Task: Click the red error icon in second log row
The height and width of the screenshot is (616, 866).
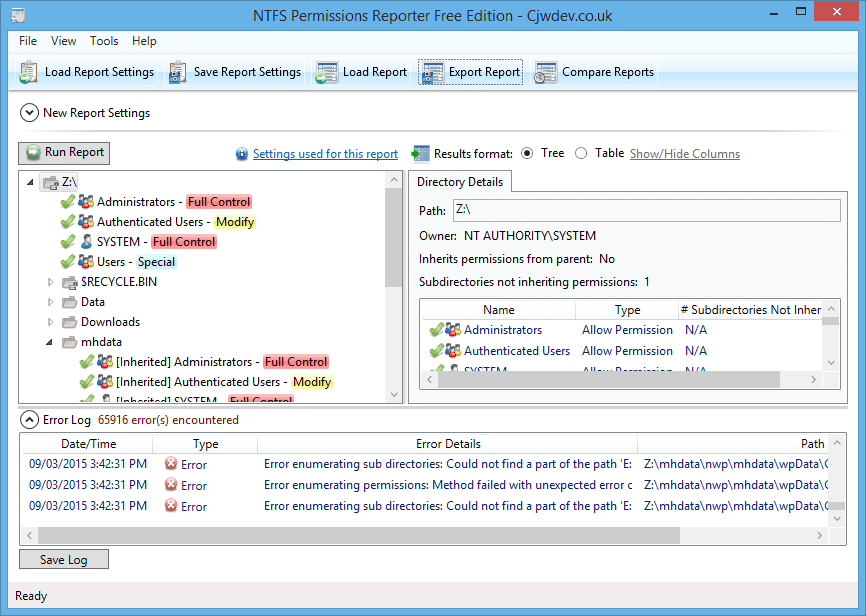Action: (x=171, y=485)
